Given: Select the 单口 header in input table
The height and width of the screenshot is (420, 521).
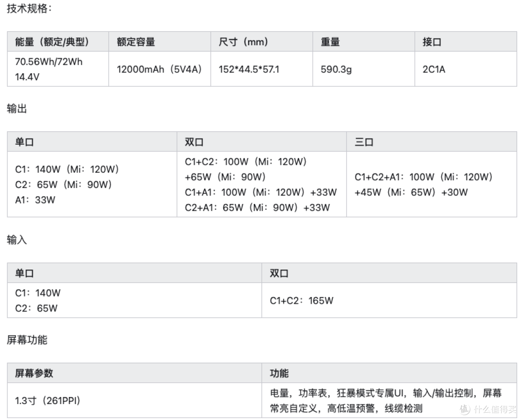Looking at the screenshot, I should [134, 273].
